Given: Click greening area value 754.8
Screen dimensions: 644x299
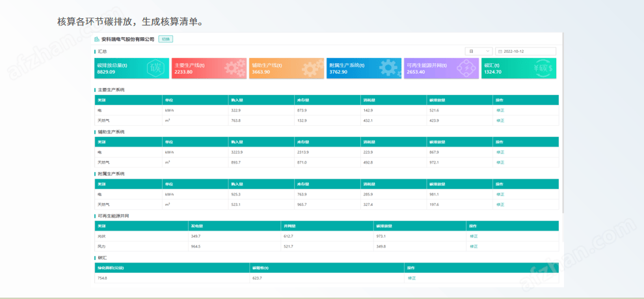Looking at the screenshot, I should (x=102, y=278).
